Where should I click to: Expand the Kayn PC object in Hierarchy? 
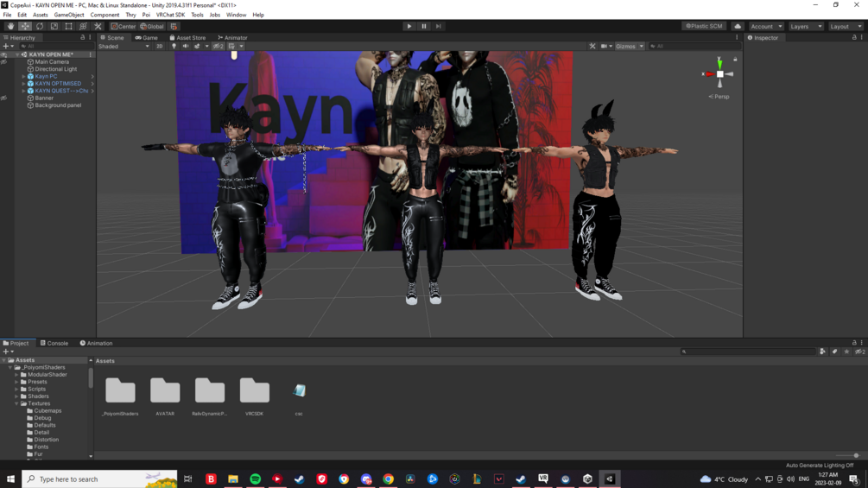point(23,76)
